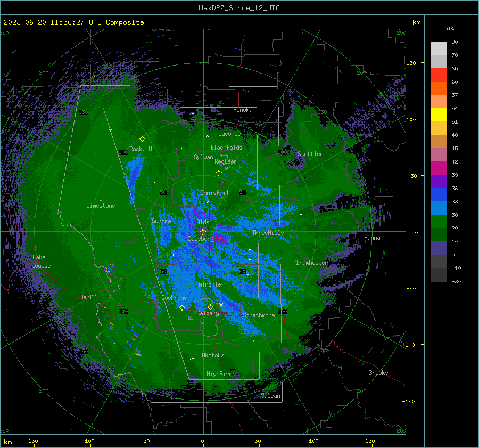Click the RockyMH text label
Screen dimensions: 479x448
pyautogui.click(x=141, y=149)
